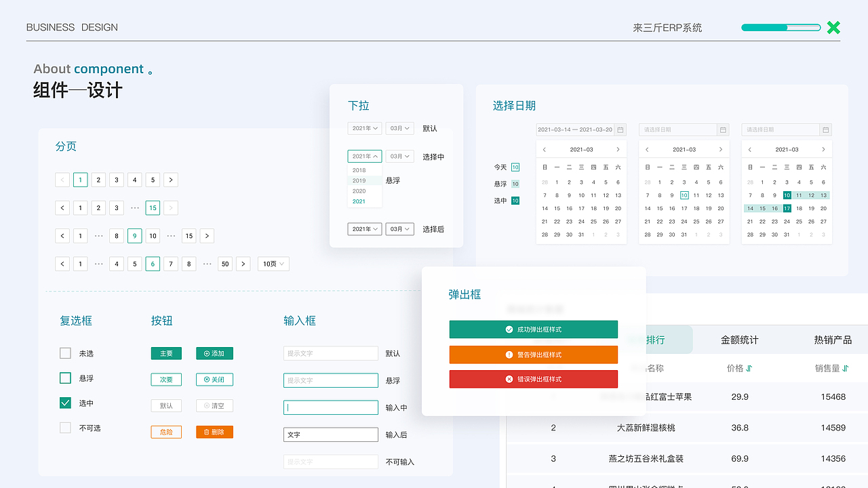Screen dimensions: 868x488
Task: Click the 关闭 button with x icon
Action: pyautogui.click(x=214, y=380)
